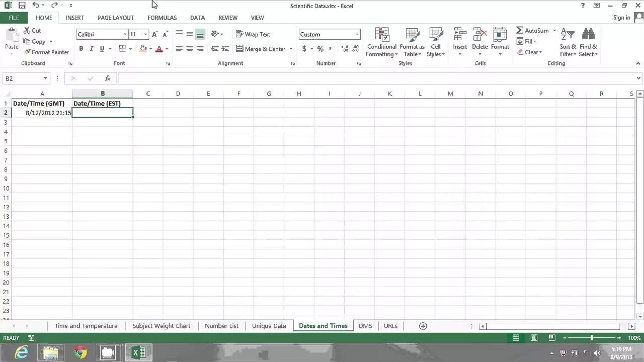
Task: Toggle Top Align vertical alignment
Action: pos(179,34)
